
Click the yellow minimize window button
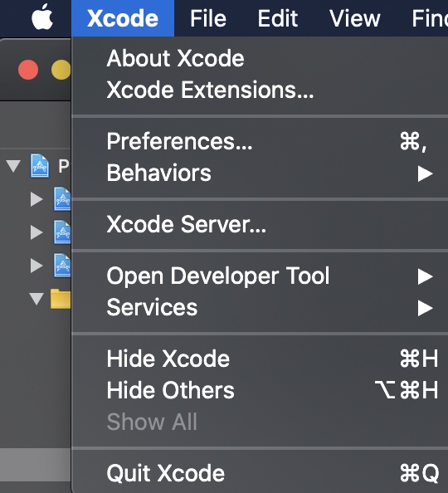[x=61, y=70]
